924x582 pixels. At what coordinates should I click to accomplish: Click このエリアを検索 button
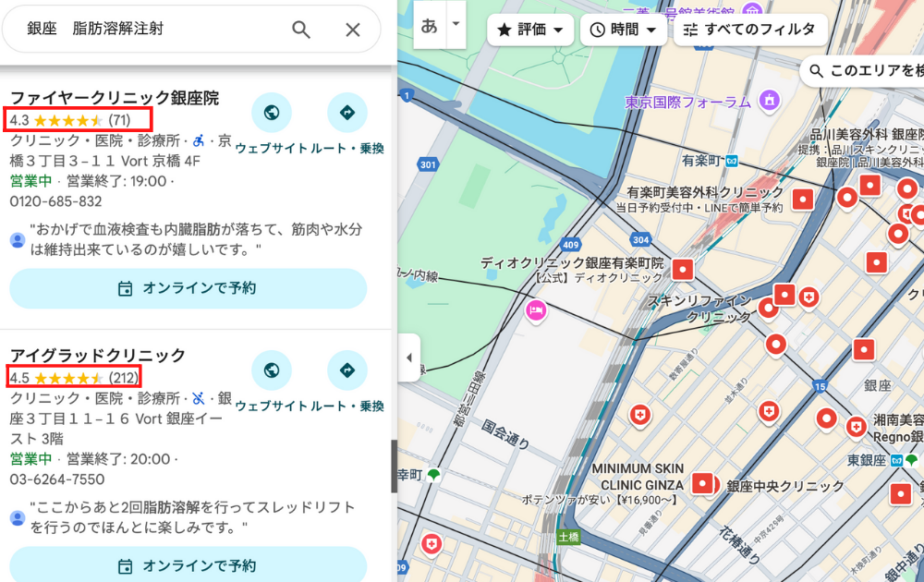point(863,71)
